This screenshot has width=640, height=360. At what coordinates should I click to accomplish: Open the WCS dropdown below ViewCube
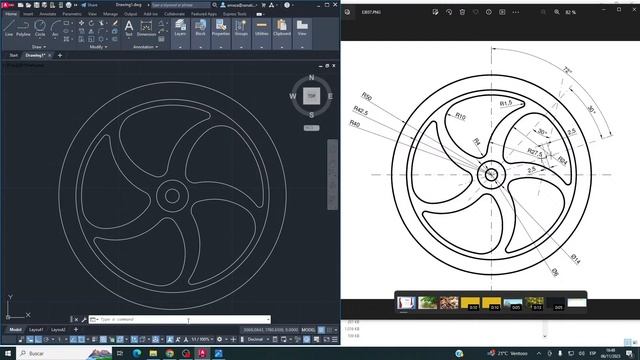pyautogui.click(x=311, y=128)
